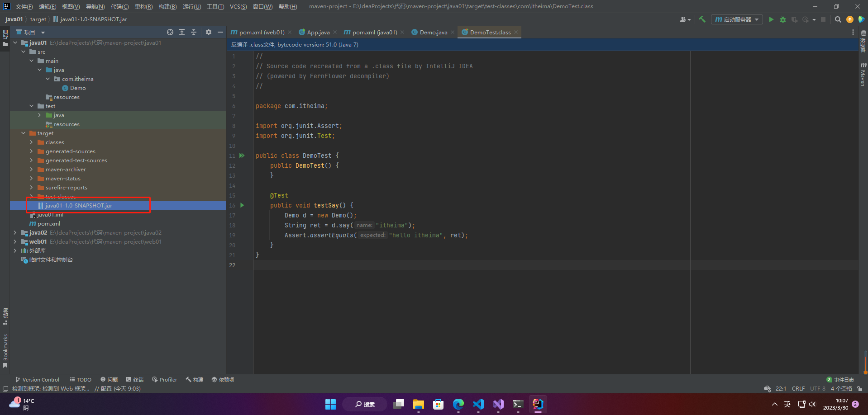
Task: Click the green Run button in toolbar
Action: tap(771, 19)
